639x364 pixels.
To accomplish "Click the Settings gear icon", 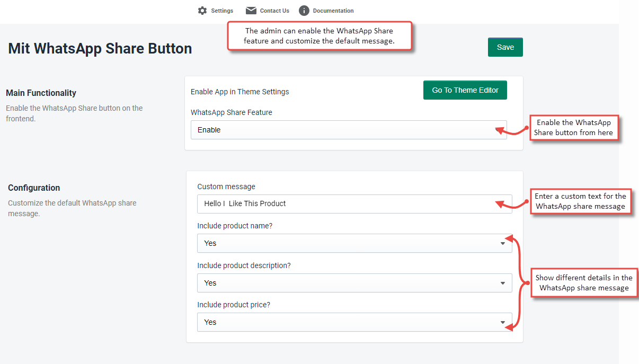I will tap(202, 11).
